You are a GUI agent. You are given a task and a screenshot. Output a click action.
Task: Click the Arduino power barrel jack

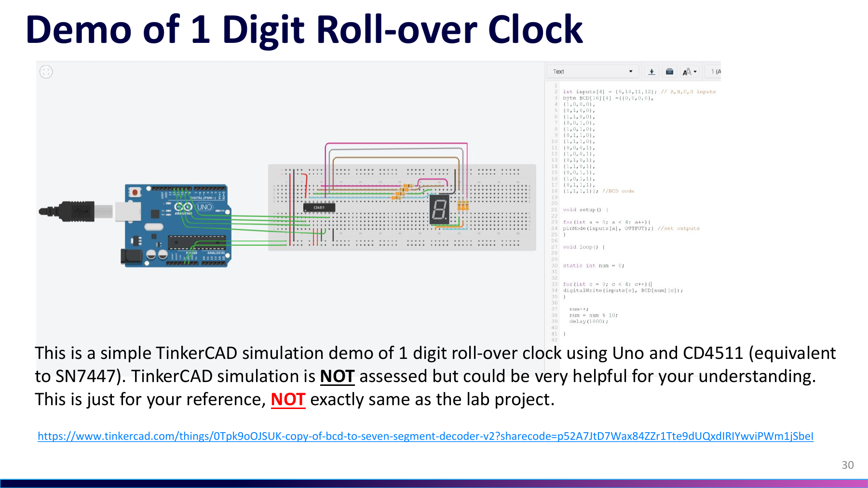pyautogui.click(x=131, y=257)
